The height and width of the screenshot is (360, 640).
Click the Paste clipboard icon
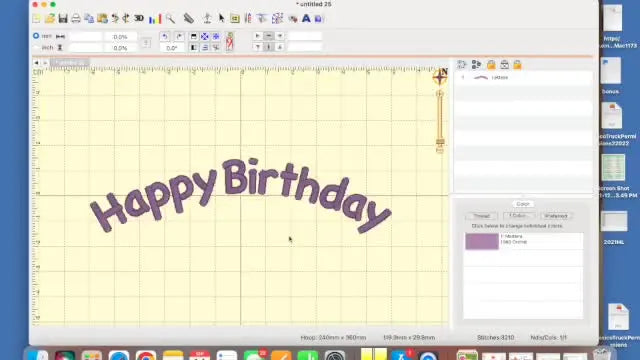pos(102,18)
